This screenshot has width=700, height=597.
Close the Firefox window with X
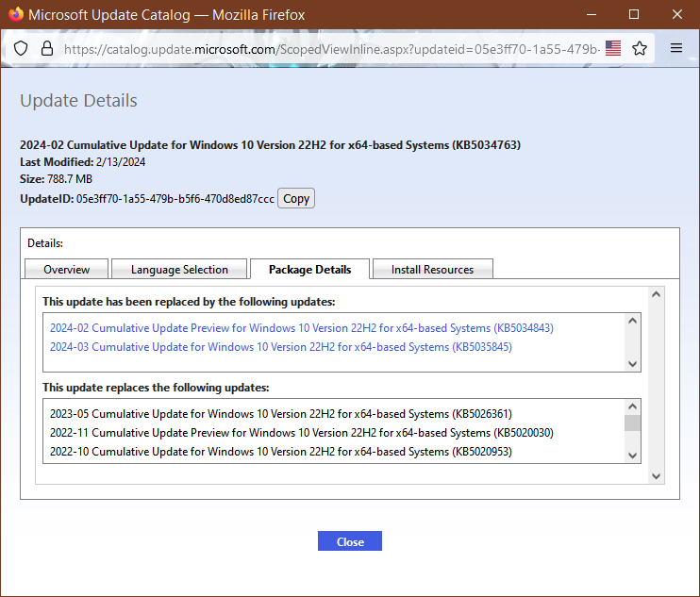[x=676, y=14]
